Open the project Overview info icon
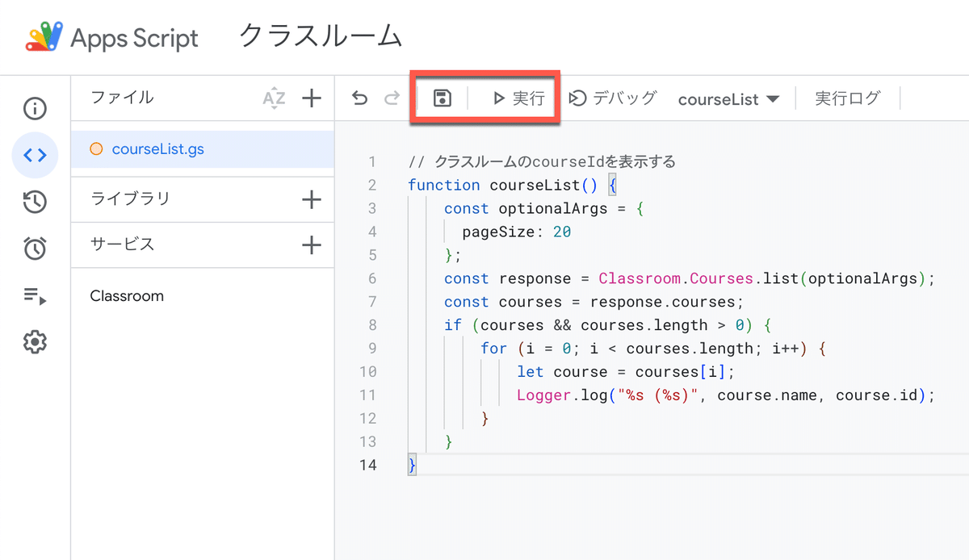The image size is (969, 560). (35, 108)
